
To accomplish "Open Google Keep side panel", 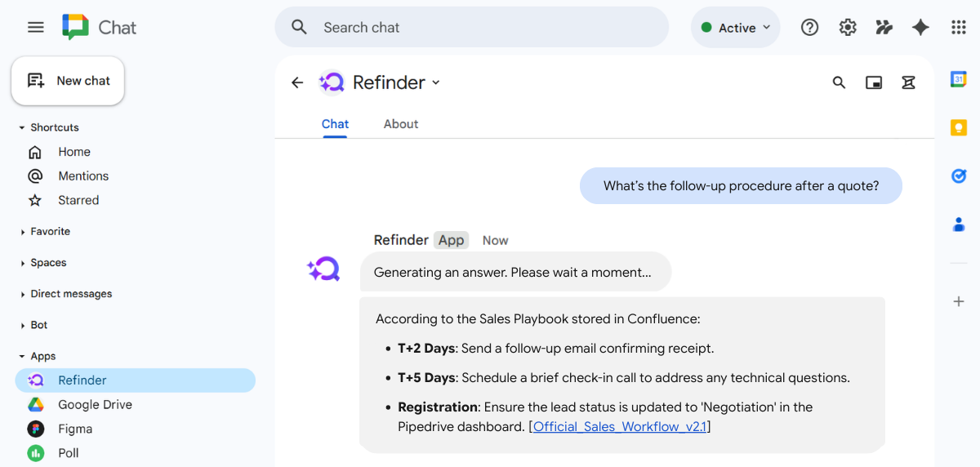I will click(x=959, y=127).
